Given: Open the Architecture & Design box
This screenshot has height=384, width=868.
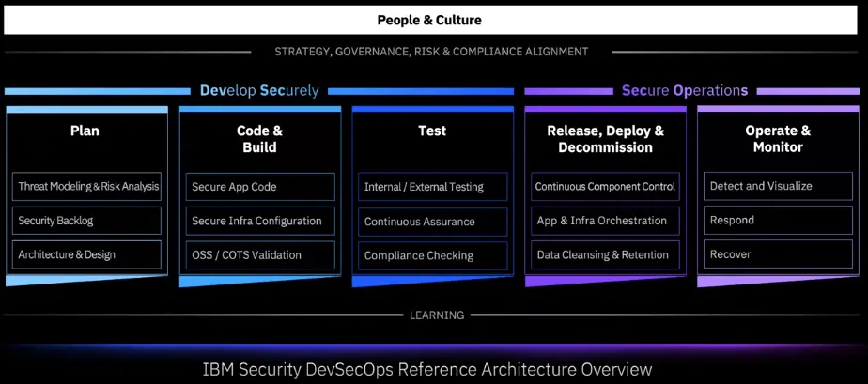Looking at the screenshot, I should (x=88, y=254).
